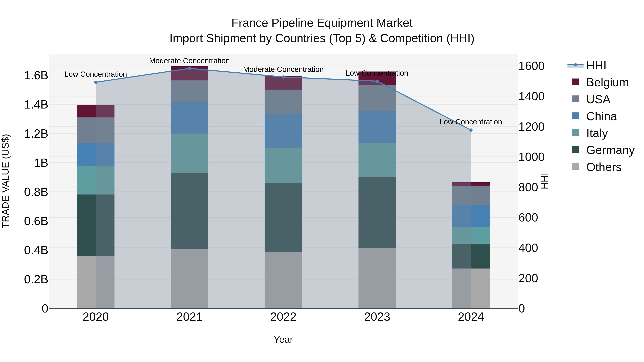Click the Belgium maroon color swatch in legend

click(575, 82)
